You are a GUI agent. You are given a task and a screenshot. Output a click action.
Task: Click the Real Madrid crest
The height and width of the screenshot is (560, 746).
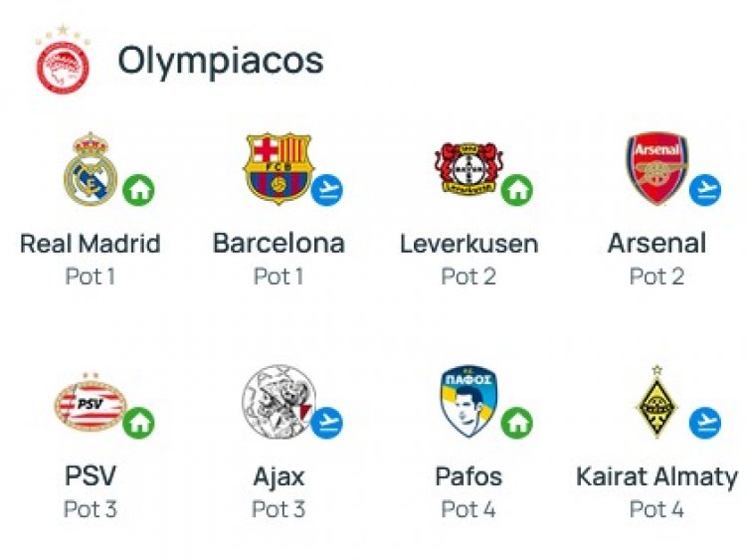point(91,171)
